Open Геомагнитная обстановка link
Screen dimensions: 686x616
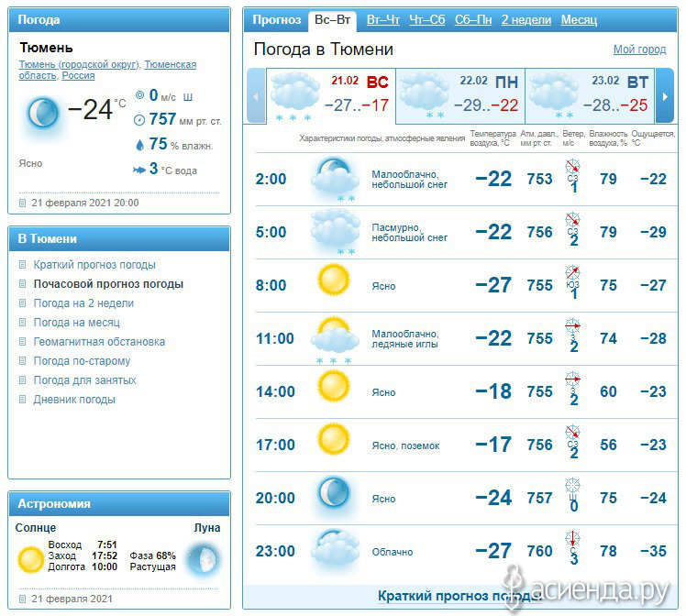(x=99, y=342)
